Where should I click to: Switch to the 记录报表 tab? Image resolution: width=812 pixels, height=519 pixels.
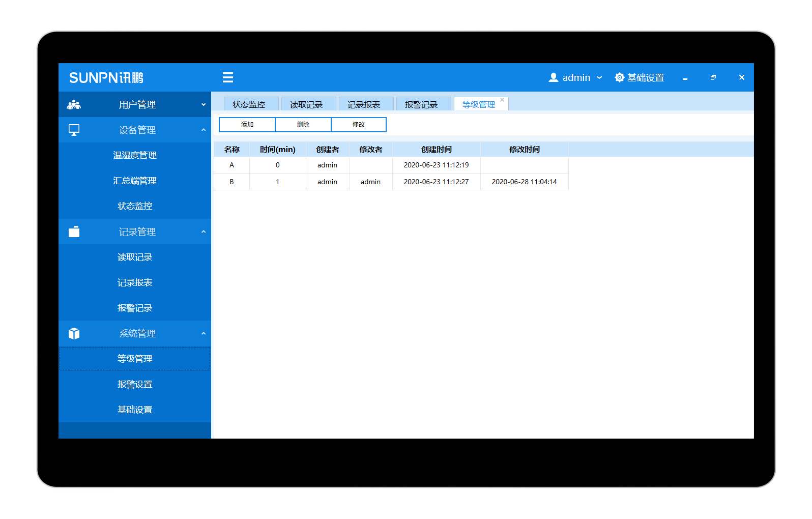click(366, 104)
